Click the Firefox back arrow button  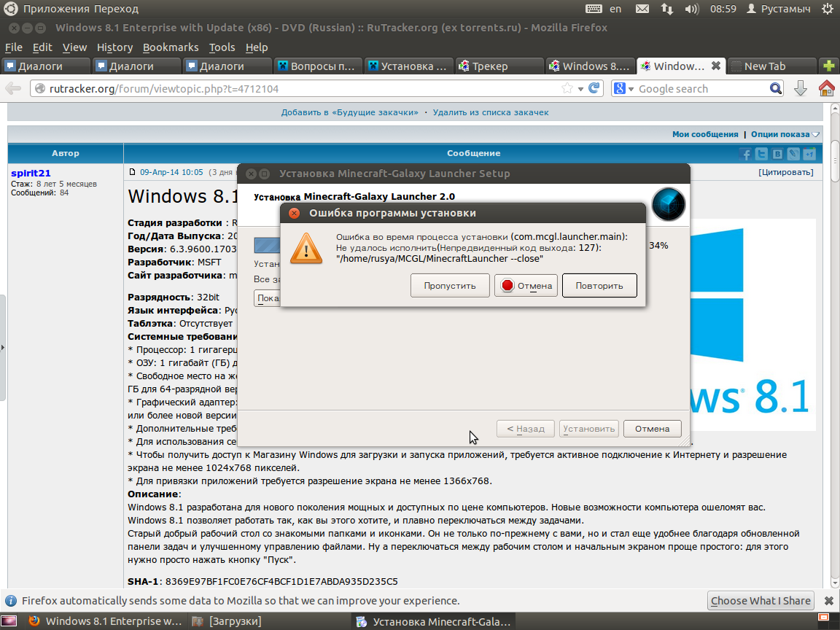pos(13,88)
